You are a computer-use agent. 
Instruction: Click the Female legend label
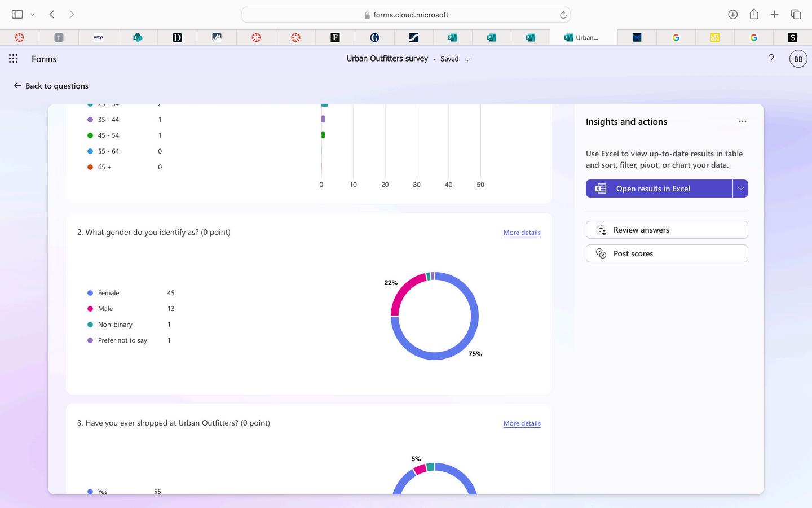(109, 293)
